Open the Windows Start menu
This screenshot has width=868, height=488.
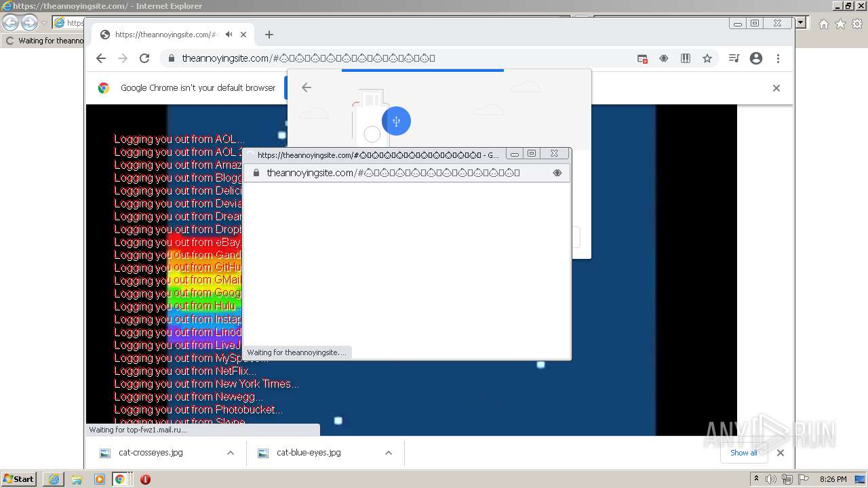(18, 479)
